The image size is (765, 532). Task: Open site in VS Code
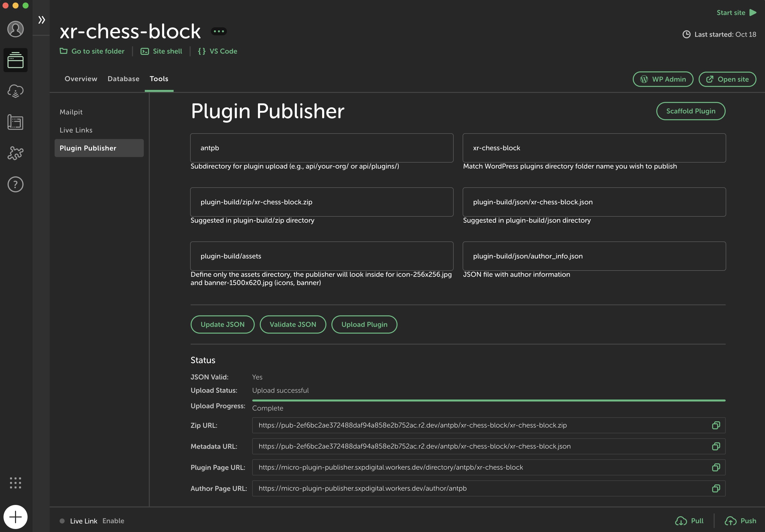point(217,51)
